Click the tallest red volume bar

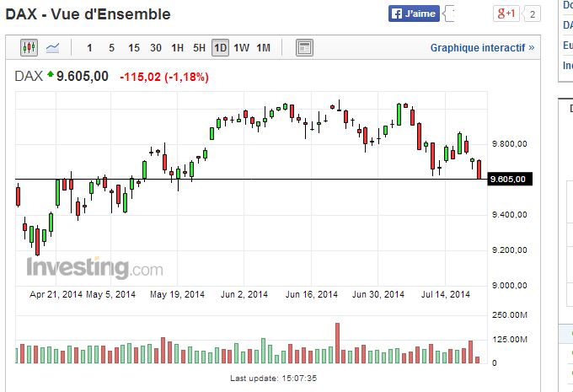tap(337, 342)
